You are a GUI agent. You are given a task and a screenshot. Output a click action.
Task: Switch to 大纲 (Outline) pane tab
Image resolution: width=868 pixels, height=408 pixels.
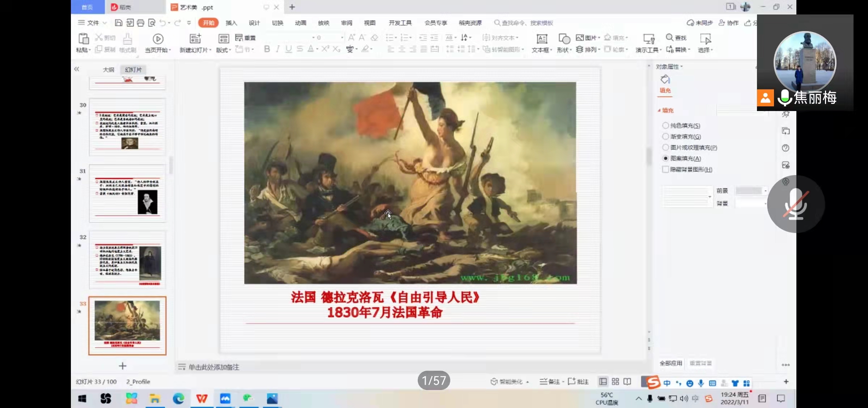click(x=109, y=69)
